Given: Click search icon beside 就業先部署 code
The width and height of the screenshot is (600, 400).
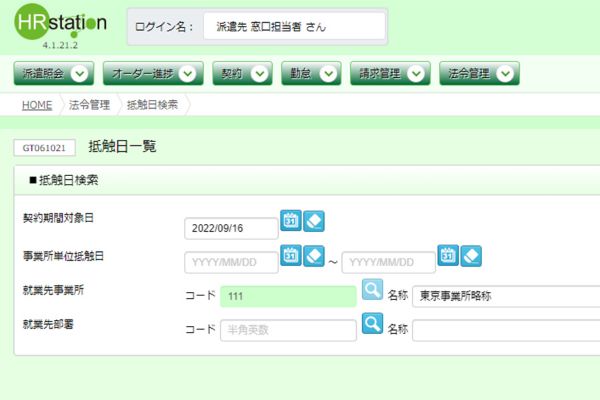Looking at the screenshot, I should pyautogui.click(x=372, y=324).
